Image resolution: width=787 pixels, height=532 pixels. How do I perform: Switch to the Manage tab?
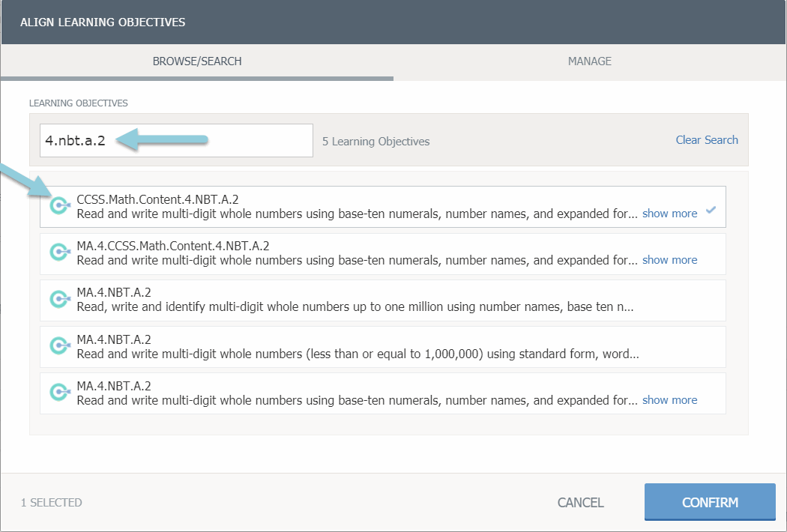tap(589, 61)
